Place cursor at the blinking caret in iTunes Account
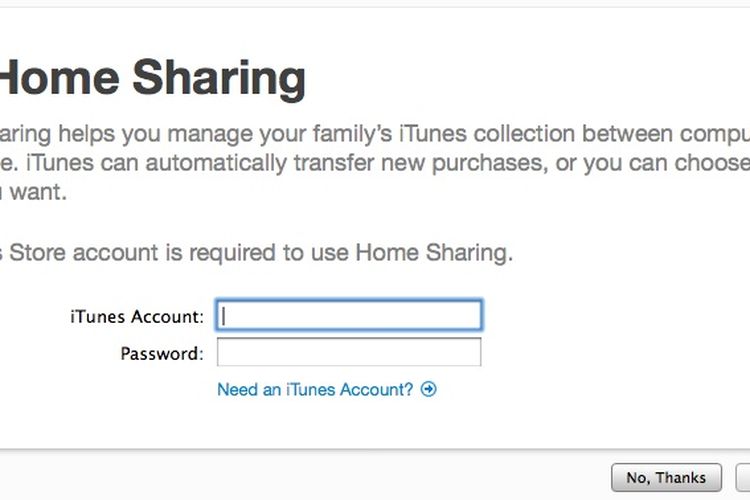The height and width of the screenshot is (500, 750). point(223,316)
